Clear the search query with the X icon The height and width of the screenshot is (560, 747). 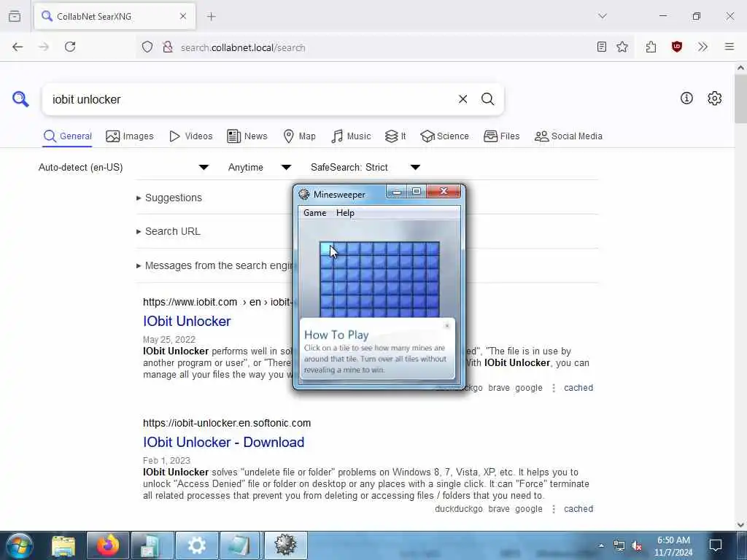pyautogui.click(x=462, y=99)
